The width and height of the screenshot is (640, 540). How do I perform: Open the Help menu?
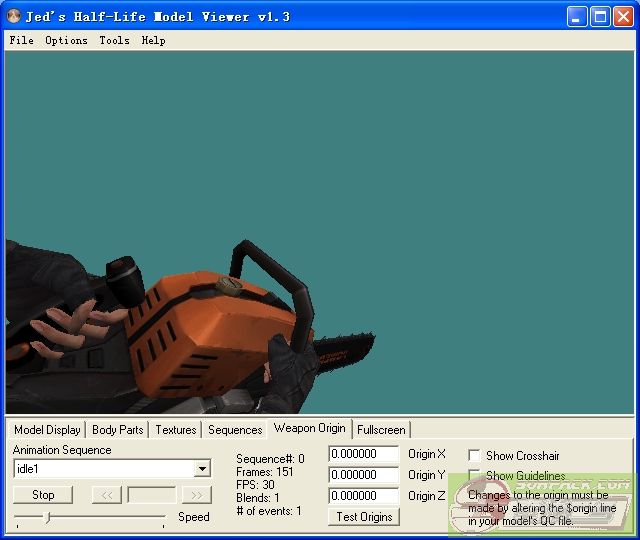[153, 41]
